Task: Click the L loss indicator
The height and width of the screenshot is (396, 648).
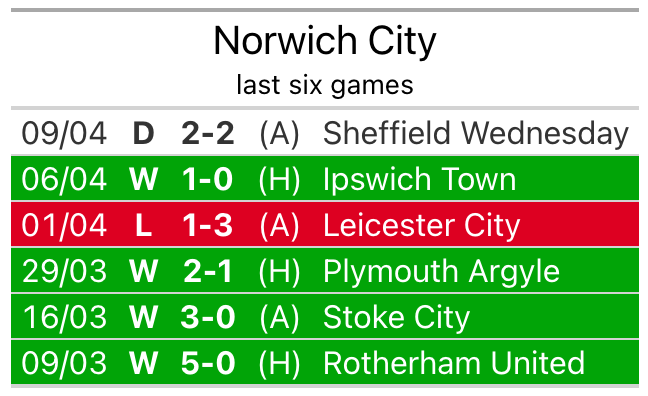Action: coord(143,225)
